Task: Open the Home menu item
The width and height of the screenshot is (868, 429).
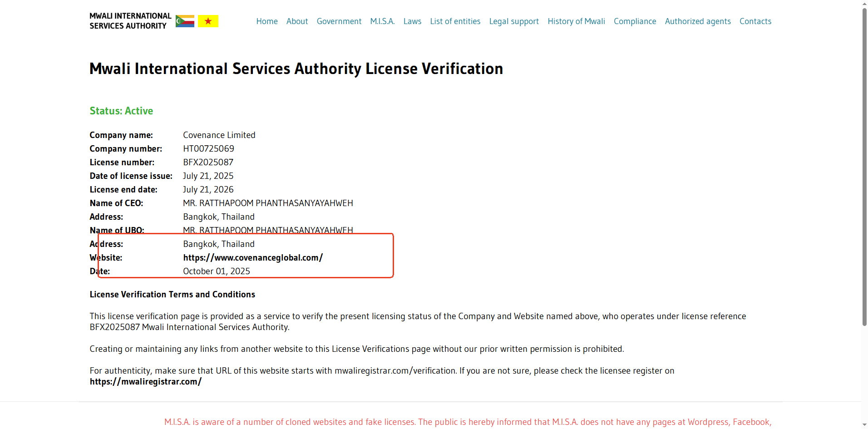Action: pyautogui.click(x=267, y=21)
